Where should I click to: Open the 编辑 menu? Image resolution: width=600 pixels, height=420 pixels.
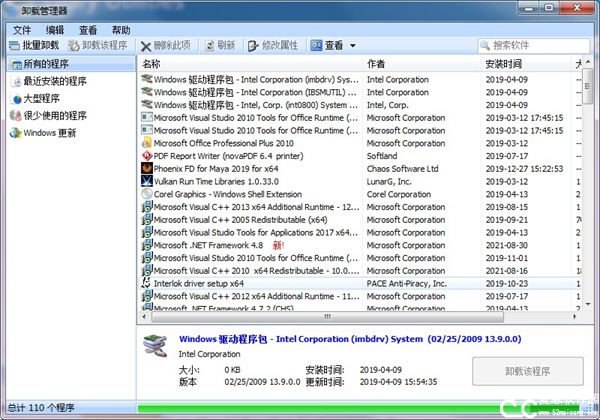(x=55, y=30)
